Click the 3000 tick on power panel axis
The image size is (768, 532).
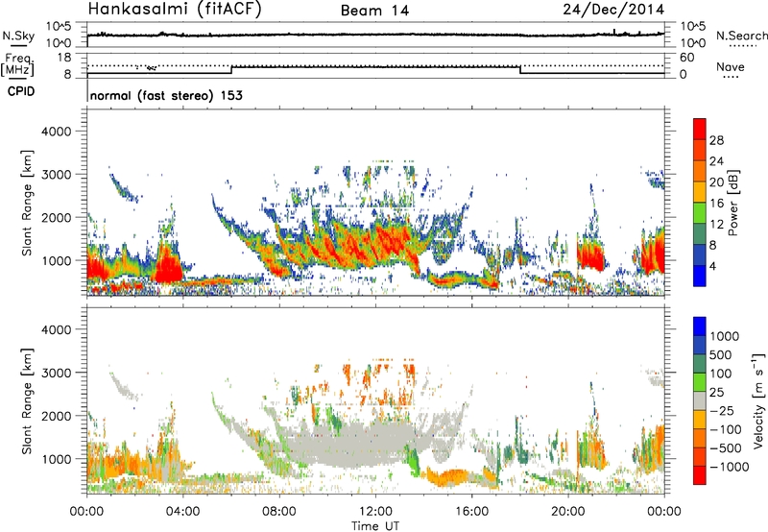point(57,175)
